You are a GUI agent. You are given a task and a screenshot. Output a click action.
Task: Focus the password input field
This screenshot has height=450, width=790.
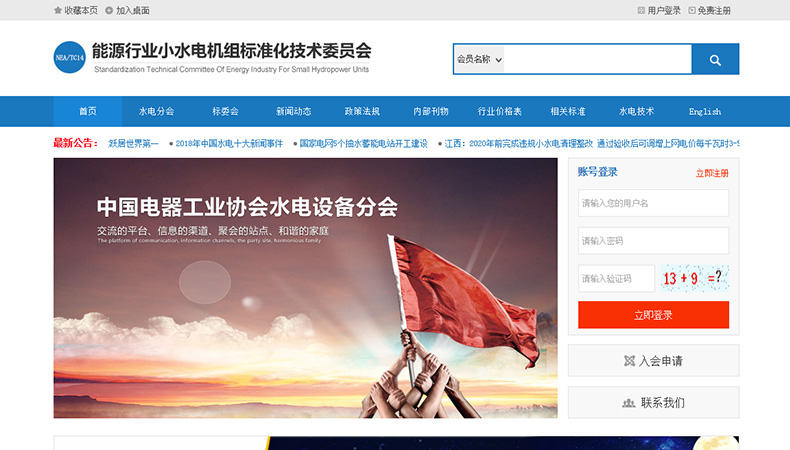point(653,241)
